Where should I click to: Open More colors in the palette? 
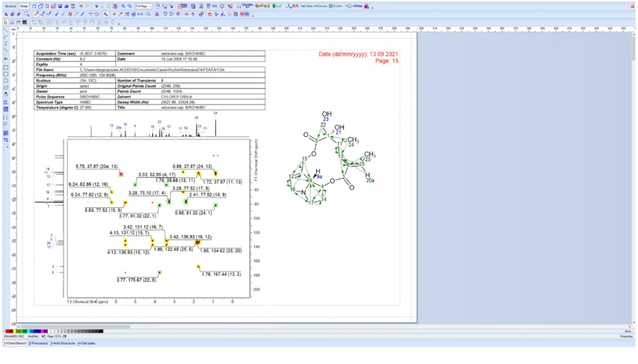click(627, 332)
